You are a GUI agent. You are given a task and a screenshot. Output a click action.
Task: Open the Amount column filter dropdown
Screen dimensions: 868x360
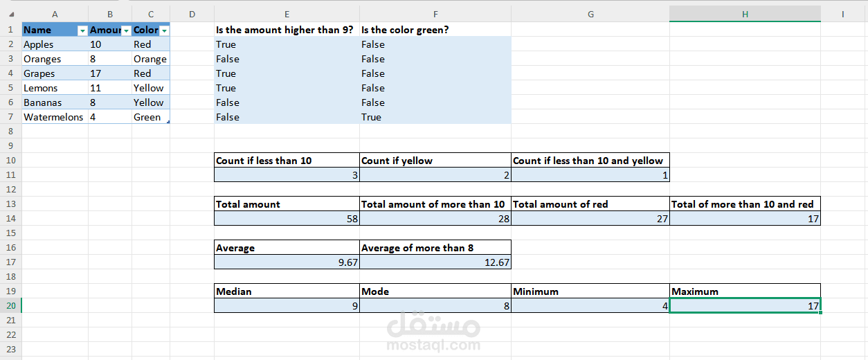[126, 30]
